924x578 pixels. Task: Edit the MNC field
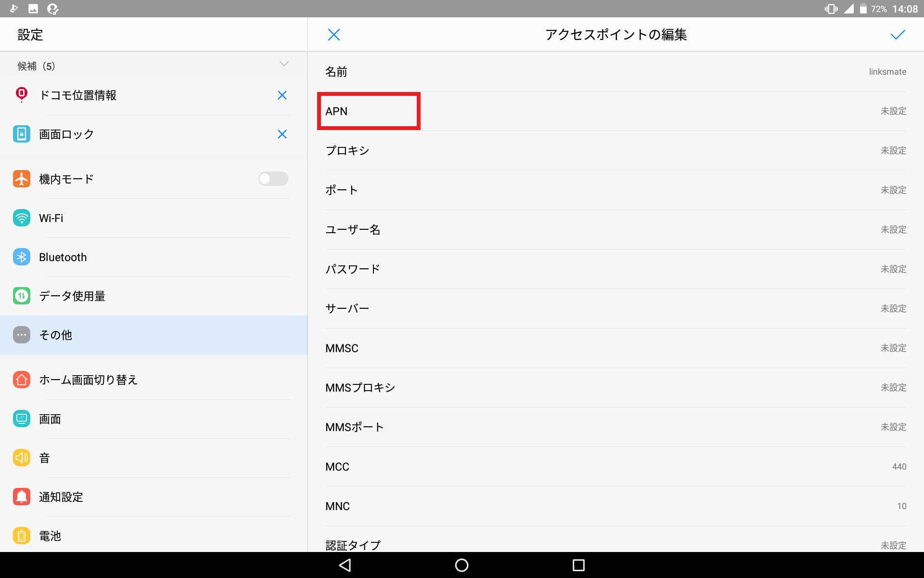616,506
